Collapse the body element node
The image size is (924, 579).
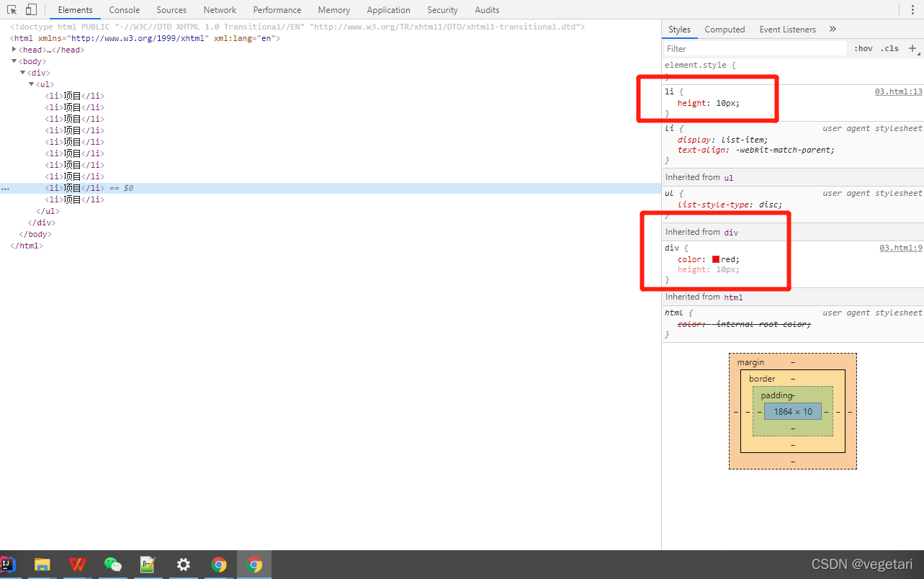click(14, 61)
